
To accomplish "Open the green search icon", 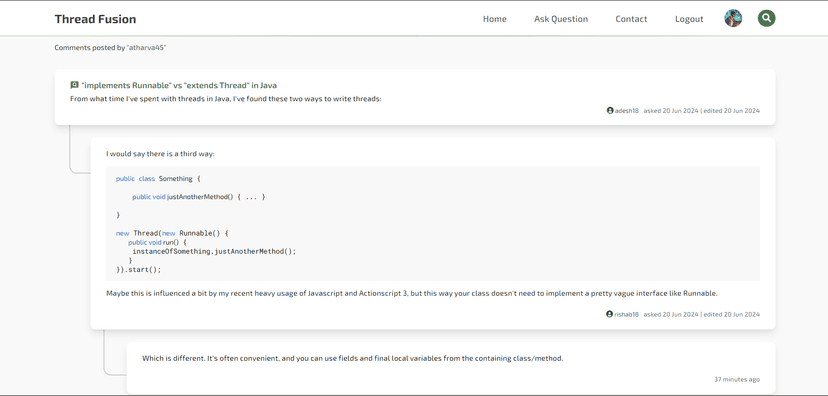I will tap(766, 18).
